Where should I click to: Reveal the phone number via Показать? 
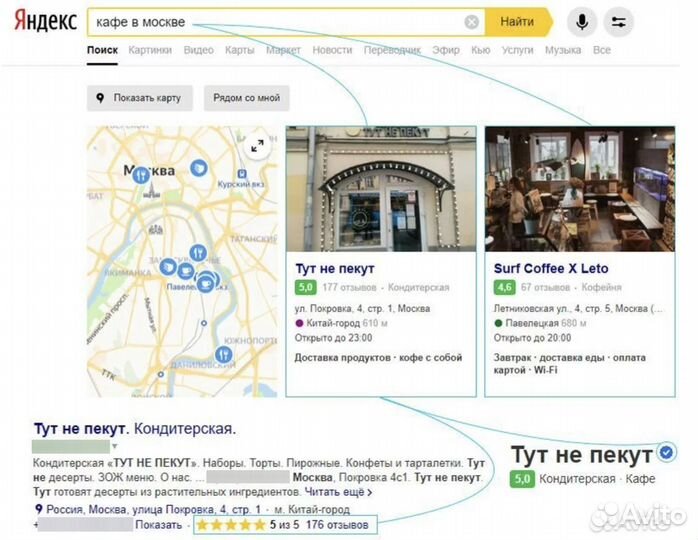pos(158,524)
